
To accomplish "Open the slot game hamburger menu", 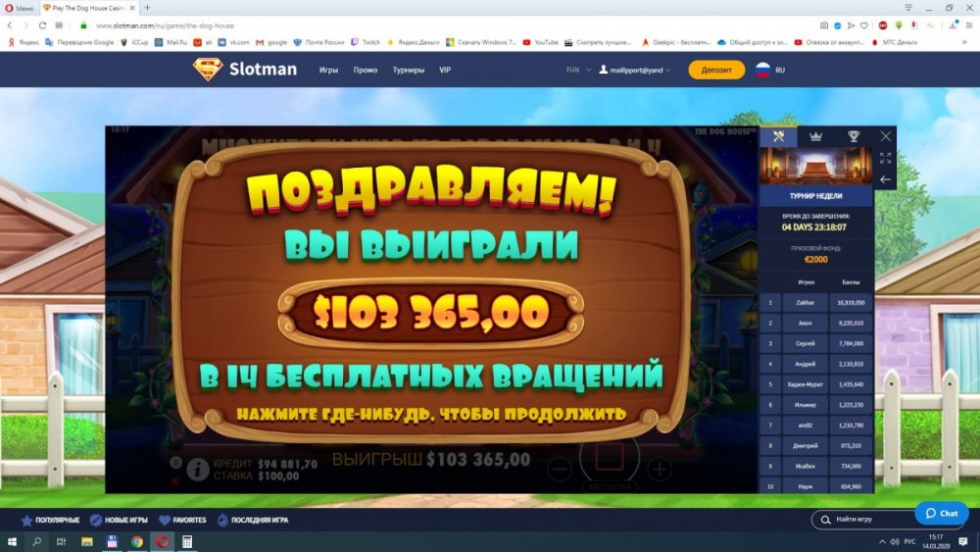I will pyautogui.click(x=176, y=461).
